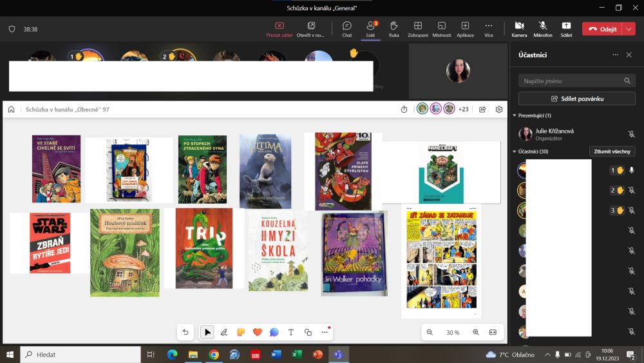The width and height of the screenshot is (644, 363).
Task: Open the Windows Start menu
Action: 10,355
